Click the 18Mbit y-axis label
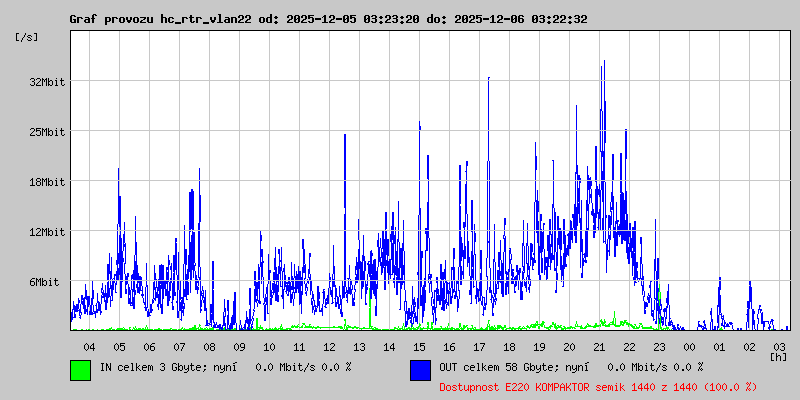 (x=47, y=182)
